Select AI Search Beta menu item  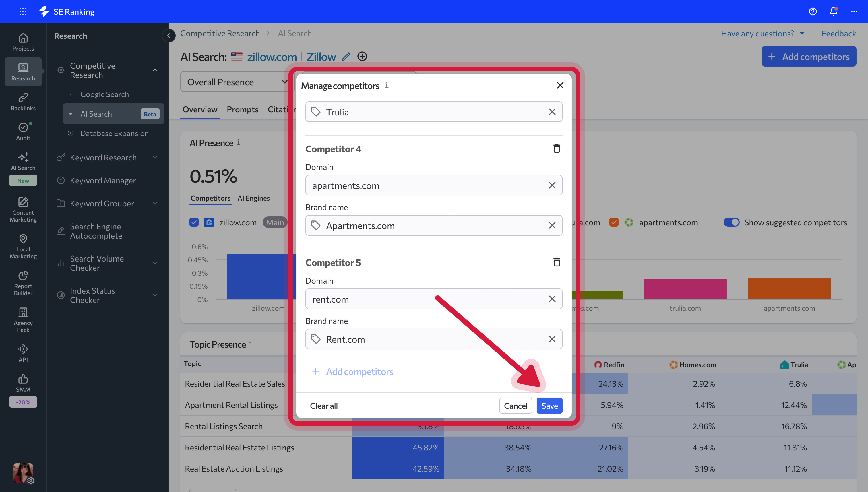coord(114,114)
